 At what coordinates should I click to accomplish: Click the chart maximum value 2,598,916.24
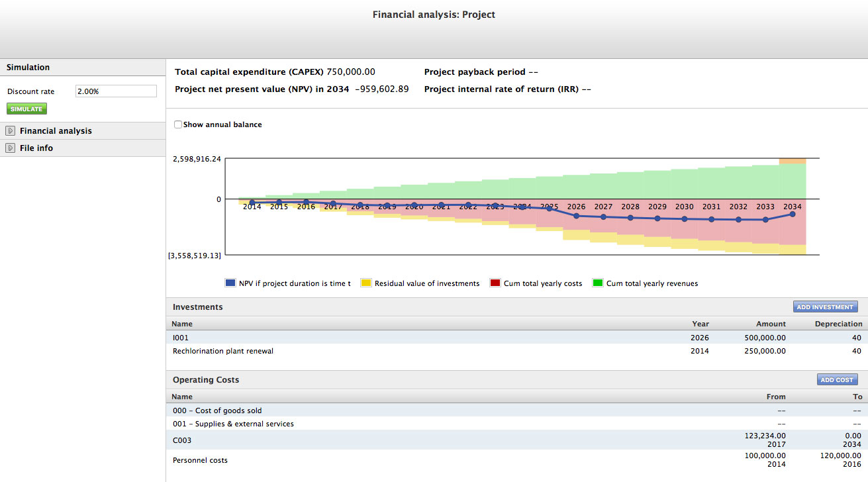pyautogui.click(x=197, y=159)
